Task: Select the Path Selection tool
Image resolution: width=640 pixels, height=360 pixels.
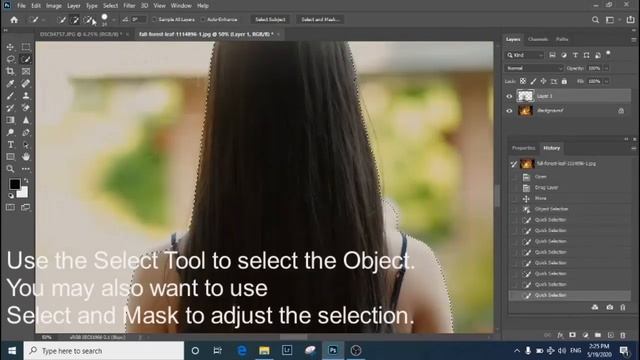Action: 26,144
